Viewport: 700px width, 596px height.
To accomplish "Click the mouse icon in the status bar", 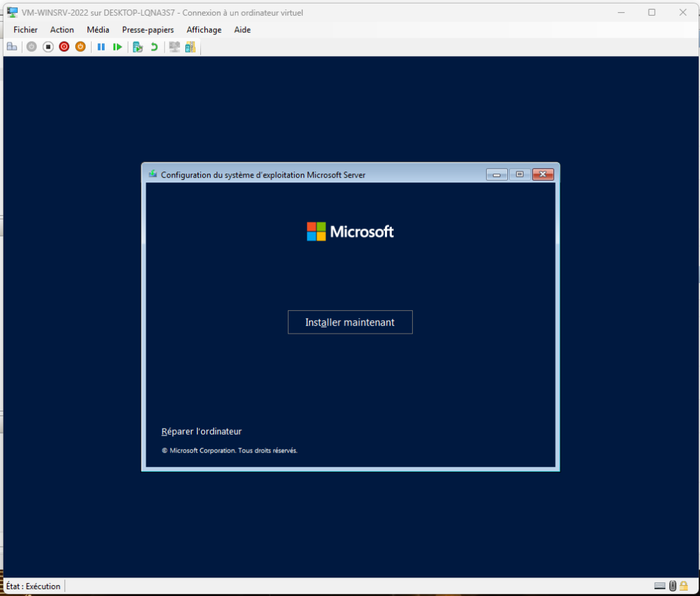I will (673, 586).
